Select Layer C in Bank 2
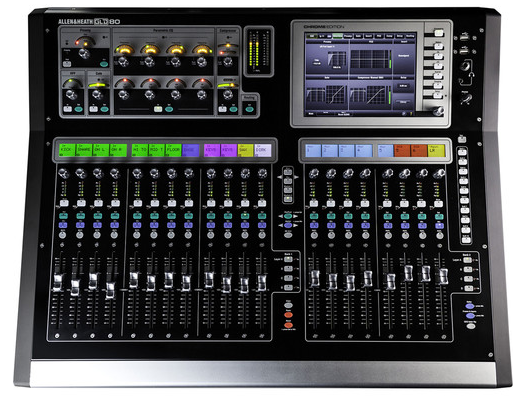Screen dimensions: 530x403 pyautogui.click(x=468, y=279)
